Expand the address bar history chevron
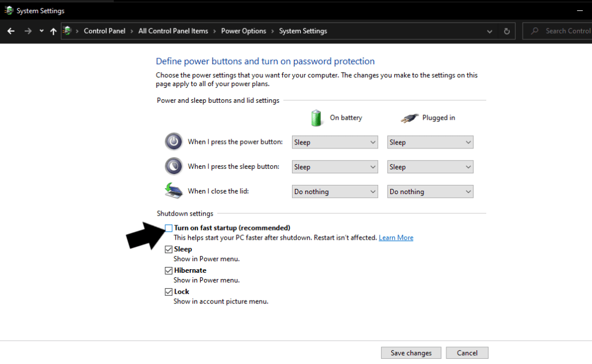The width and height of the screenshot is (592, 364). [489, 31]
